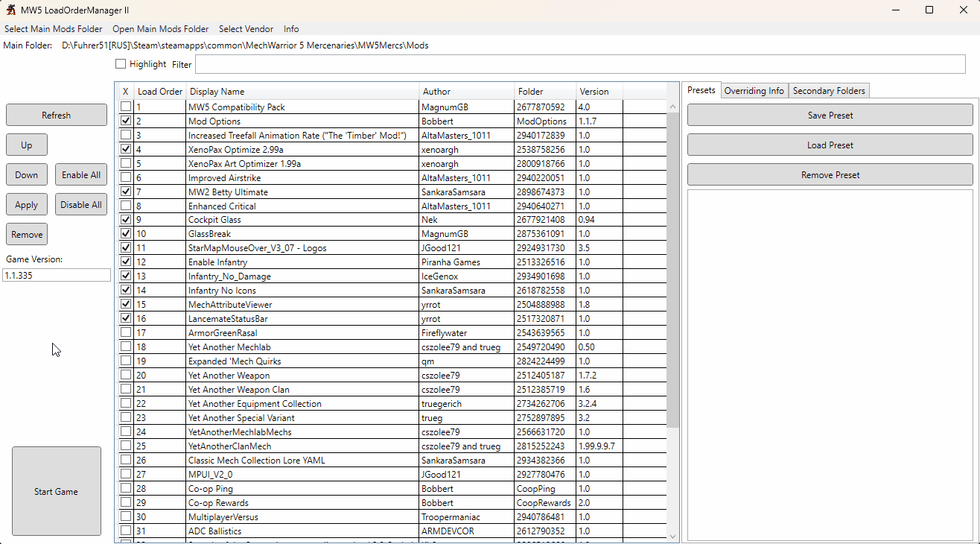Select Classic Mech Collection Lore YAML

point(257,461)
